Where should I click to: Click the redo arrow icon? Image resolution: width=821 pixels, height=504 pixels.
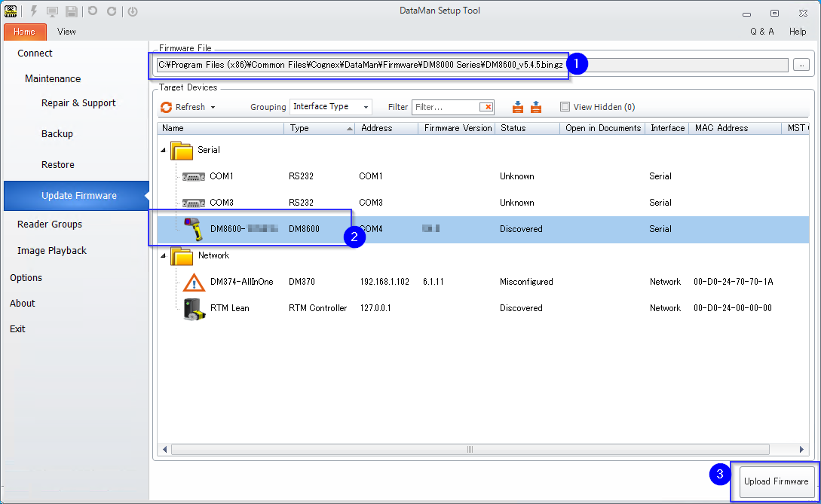tap(112, 11)
